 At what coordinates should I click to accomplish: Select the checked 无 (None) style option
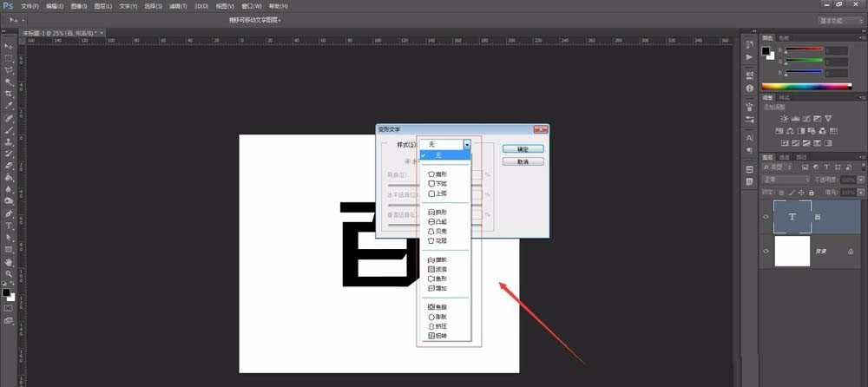coord(443,154)
